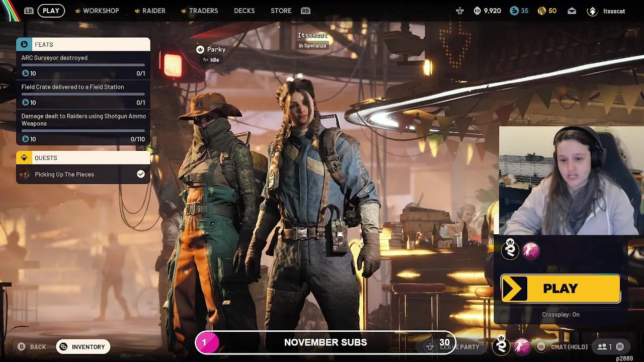Open CHAT (HOLD) in bottom bar
The image size is (644, 362).
[x=569, y=347]
